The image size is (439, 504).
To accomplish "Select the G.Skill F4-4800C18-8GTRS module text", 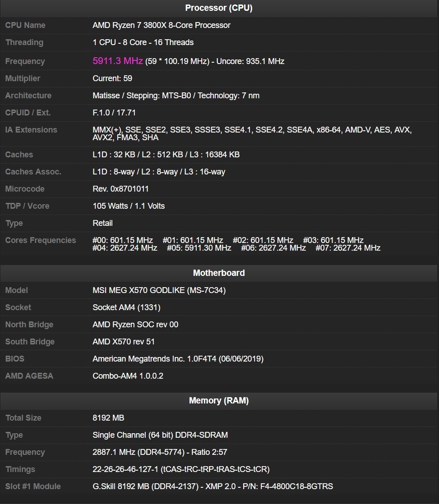I will tap(213, 486).
